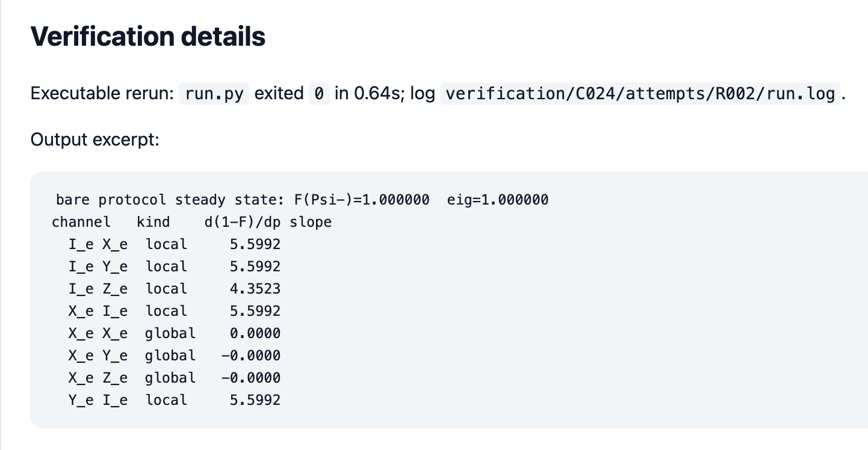Click the exit code 0 badge
The width and height of the screenshot is (868, 450).
(x=319, y=93)
